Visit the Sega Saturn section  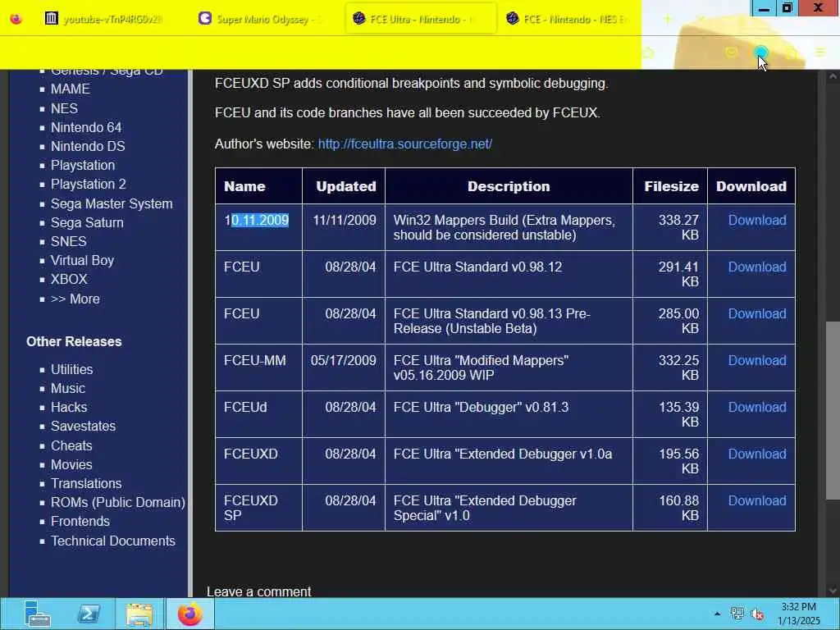(87, 222)
